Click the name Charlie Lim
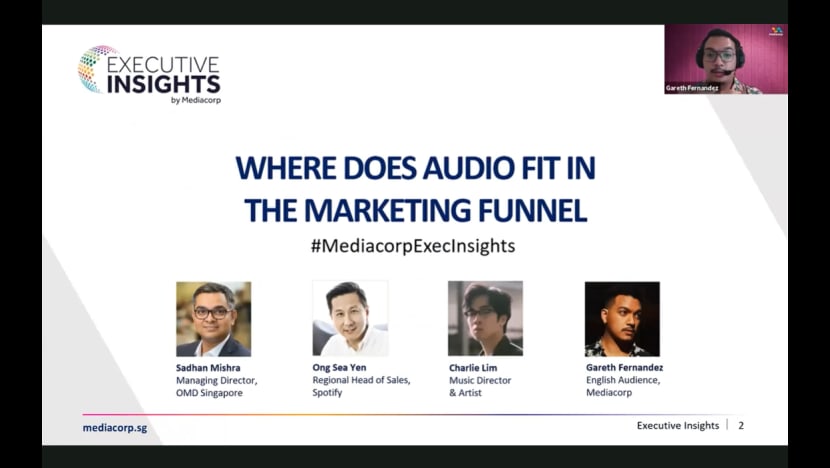Viewport: 830px width, 468px height. click(x=473, y=367)
